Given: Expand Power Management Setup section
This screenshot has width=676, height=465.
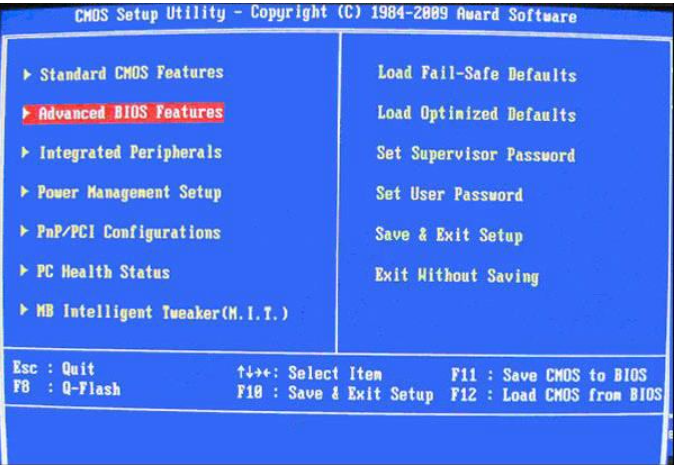Looking at the screenshot, I should (129, 192).
